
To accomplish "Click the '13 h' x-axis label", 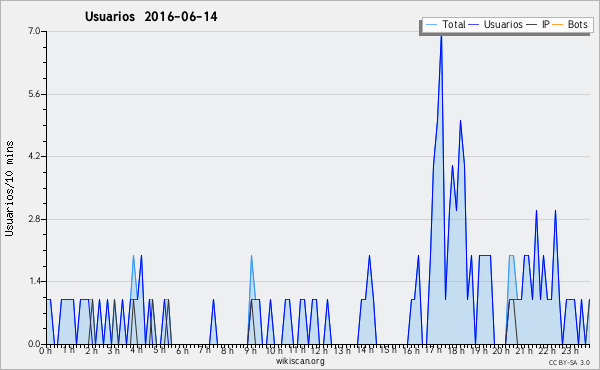I will click(342, 350).
